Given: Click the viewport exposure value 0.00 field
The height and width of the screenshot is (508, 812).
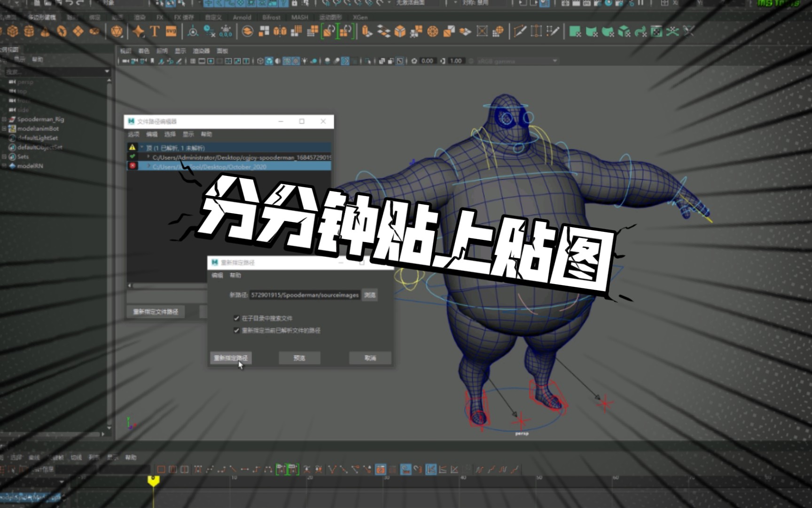Looking at the screenshot, I should point(427,61).
